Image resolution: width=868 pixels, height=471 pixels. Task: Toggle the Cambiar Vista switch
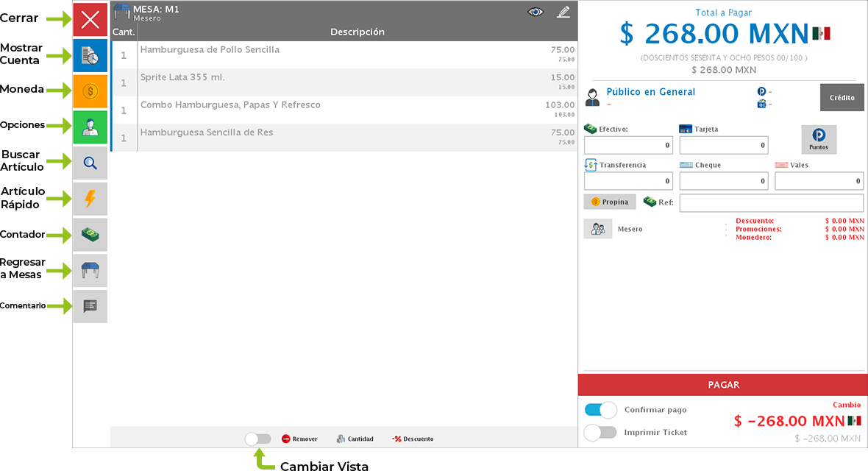click(x=257, y=439)
